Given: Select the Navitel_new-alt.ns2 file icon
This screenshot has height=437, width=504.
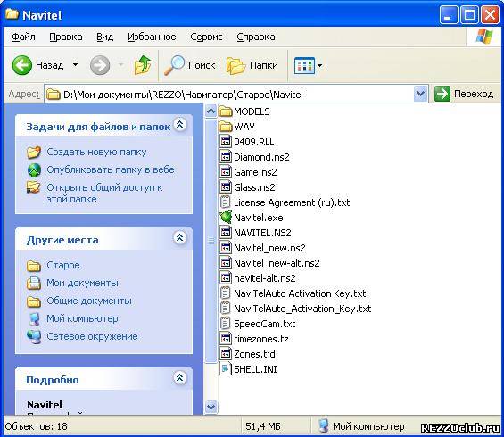Looking at the screenshot, I should pos(226,263).
